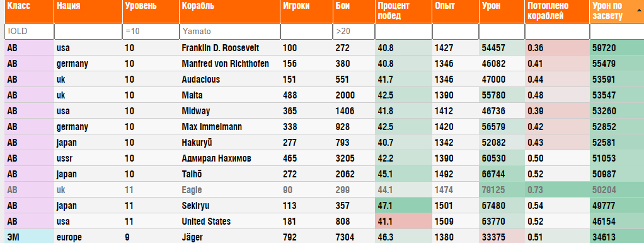Click the empty Игроки filter field

coord(306,32)
